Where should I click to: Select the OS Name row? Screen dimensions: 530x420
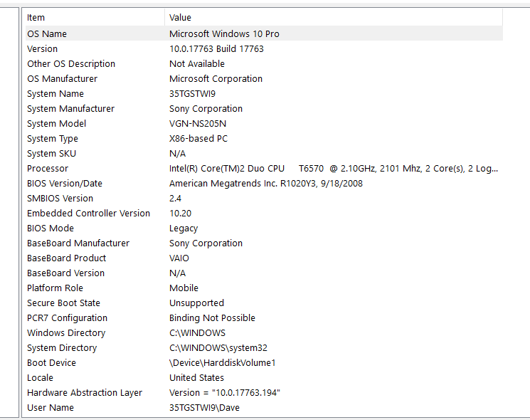47,33
